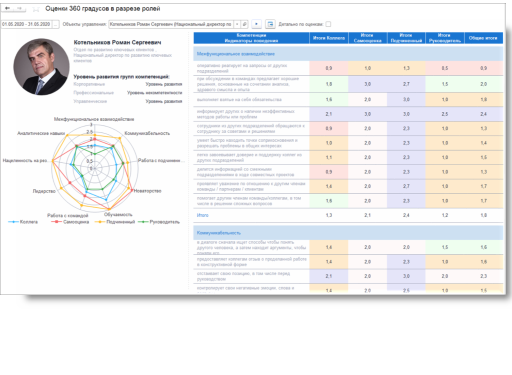Select the row предоставляет коллегам отзыв о проделанной работе
Image resolution: width=512 pixels, height=375 pixels.
coord(348,262)
